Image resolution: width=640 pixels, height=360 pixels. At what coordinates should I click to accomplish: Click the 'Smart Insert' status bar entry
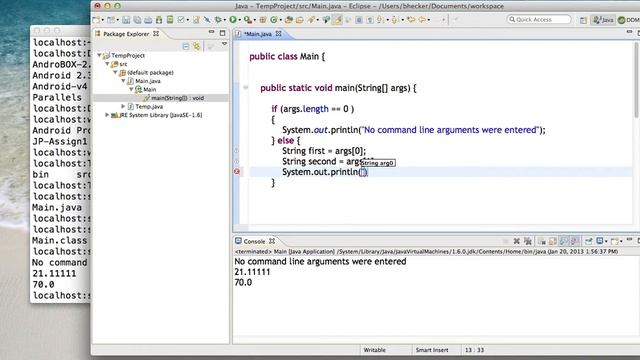point(432,350)
